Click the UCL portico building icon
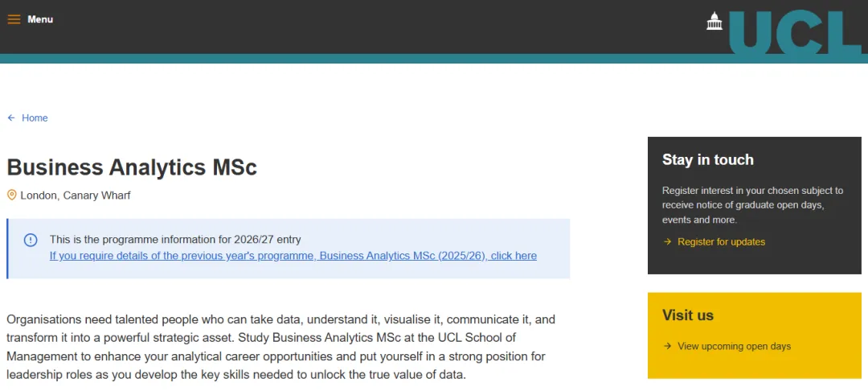This screenshot has width=868, height=391. click(x=714, y=22)
